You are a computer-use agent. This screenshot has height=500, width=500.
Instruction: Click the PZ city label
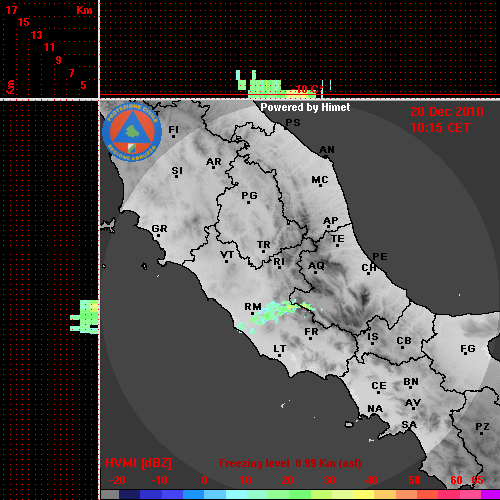click(x=482, y=427)
